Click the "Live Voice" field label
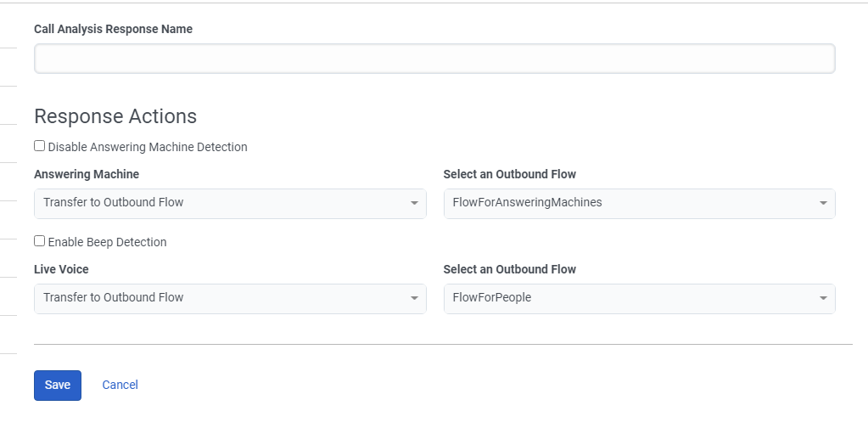Image resolution: width=868 pixels, height=428 pixels. pyautogui.click(x=61, y=269)
